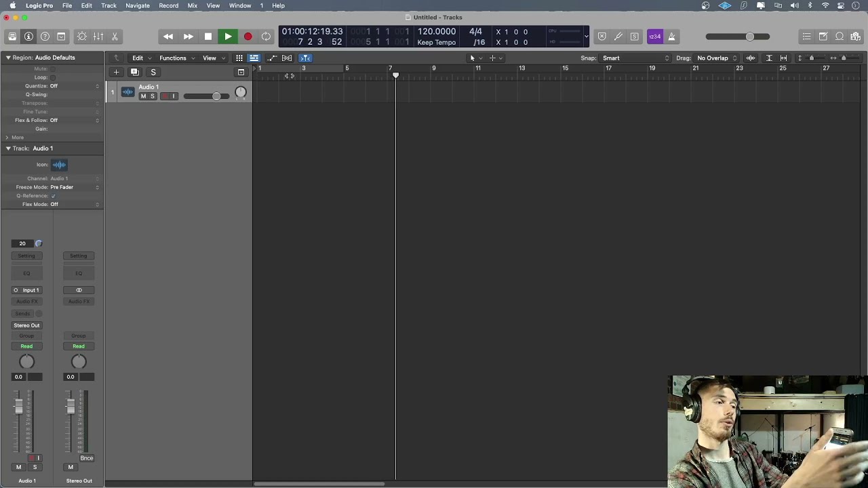This screenshot has height=488, width=868.
Task: Toggle the Cycle mode button
Action: pyautogui.click(x=267, y=37)
